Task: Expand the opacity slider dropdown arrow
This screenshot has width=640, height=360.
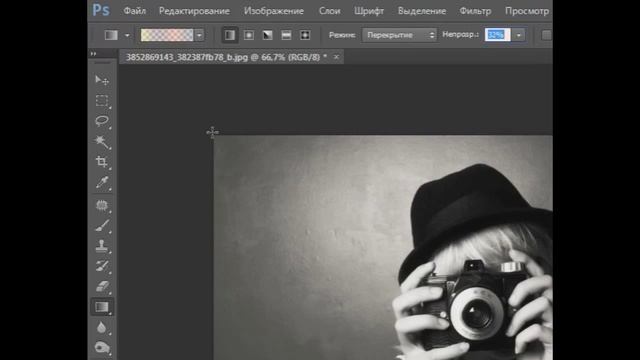Action: tap(518, 35)
